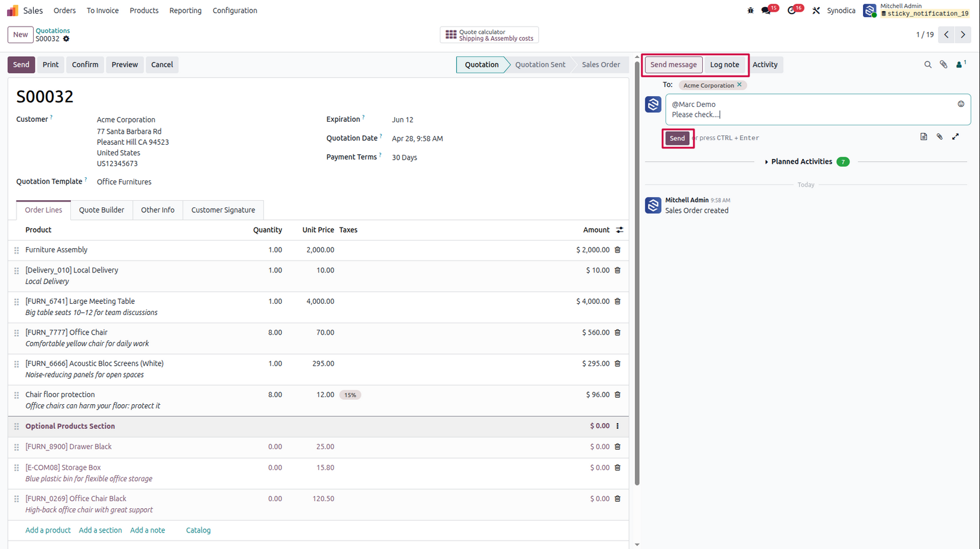Viewport: 980px width, 549px height.
Task: Open the conversations messages icon
Action: coord(767,11)
